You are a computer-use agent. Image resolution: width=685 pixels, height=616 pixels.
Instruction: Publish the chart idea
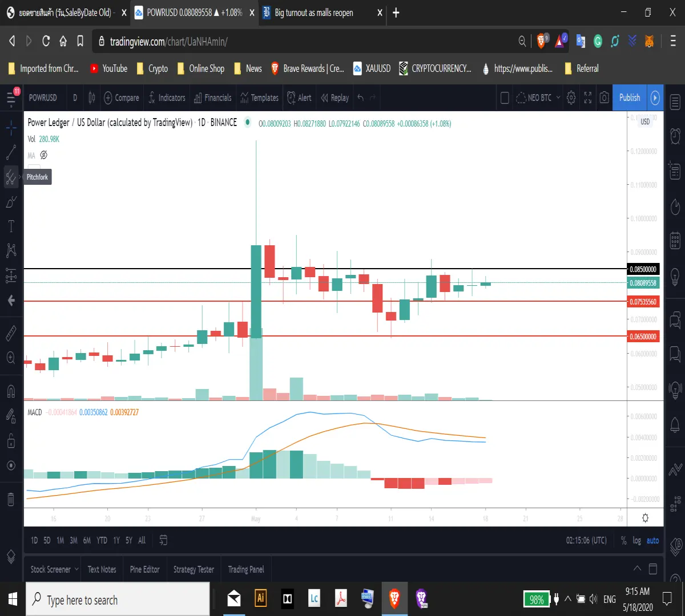tap(630, 98)
